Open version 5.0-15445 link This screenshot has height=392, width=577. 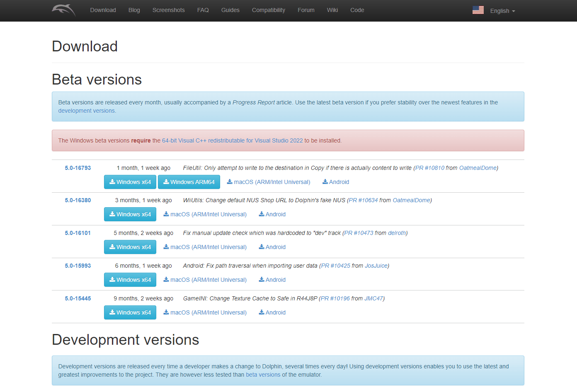pos(78,298)
